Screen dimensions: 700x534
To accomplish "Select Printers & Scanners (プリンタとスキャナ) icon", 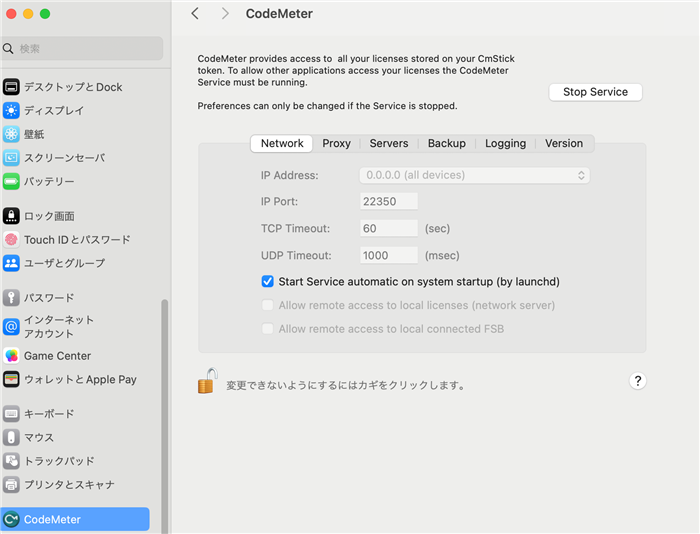I will coord(11,484).
